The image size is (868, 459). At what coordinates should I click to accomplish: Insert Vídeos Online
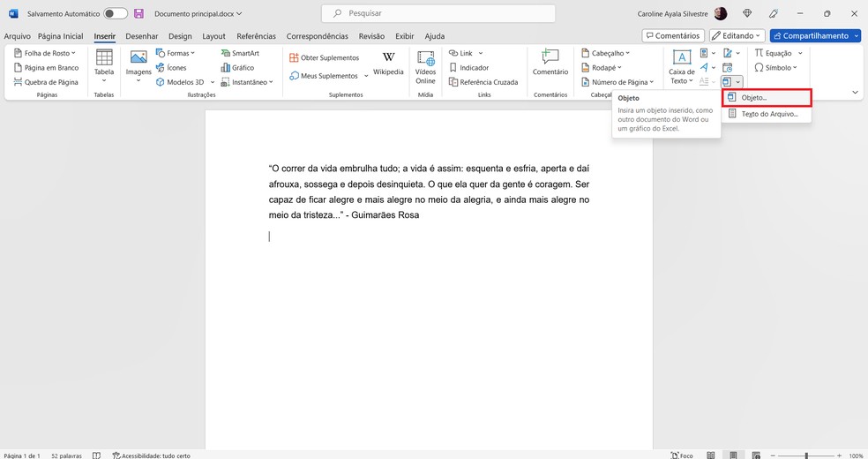pyautogui.click(x=425, y=67)
